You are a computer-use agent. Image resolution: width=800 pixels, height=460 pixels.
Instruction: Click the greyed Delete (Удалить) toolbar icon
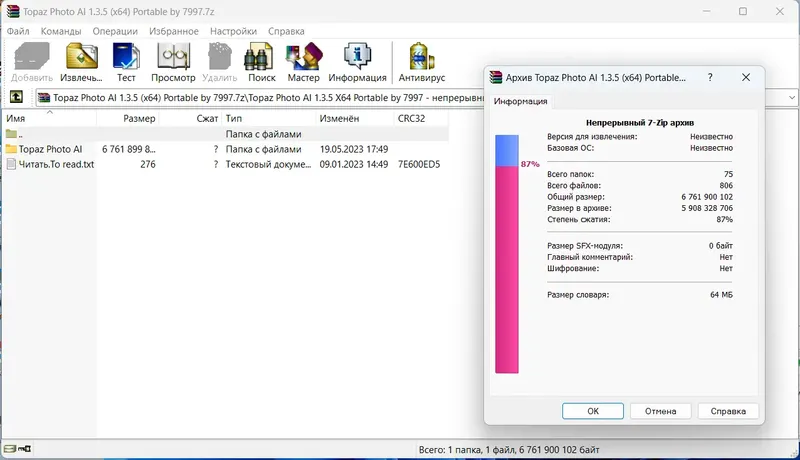point(220,56)
